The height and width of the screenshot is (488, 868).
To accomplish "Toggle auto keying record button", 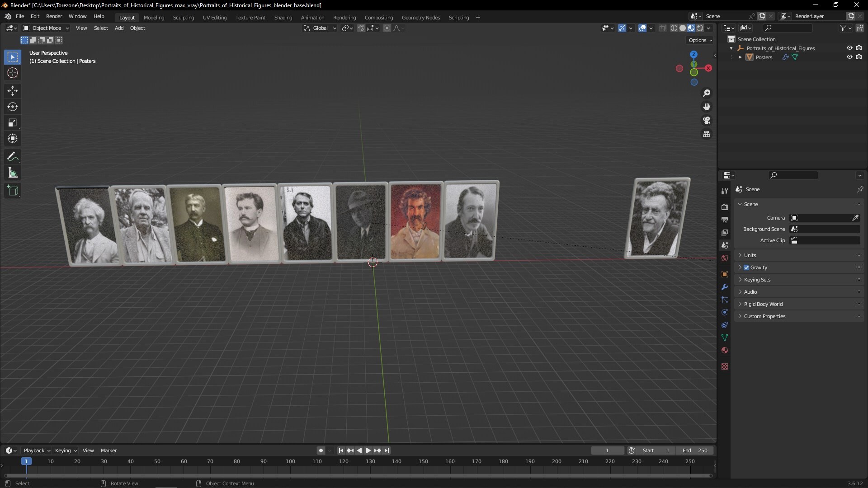I will click(x=321, y=450).
